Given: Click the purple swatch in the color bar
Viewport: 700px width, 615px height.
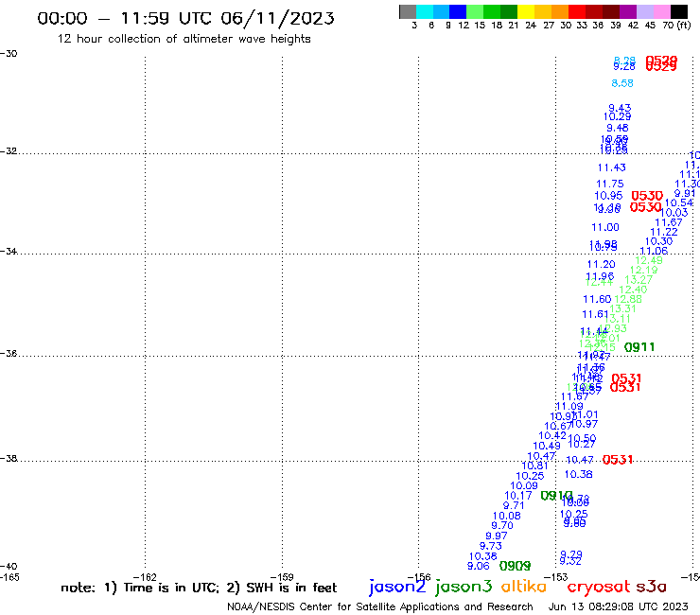Looking at the screenshot, I should pos(628,12).
